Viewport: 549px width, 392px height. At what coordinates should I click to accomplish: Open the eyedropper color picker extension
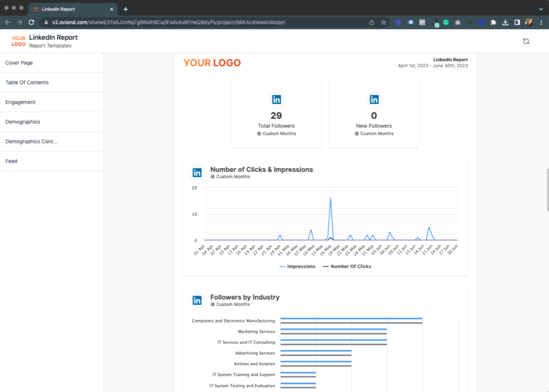pyautogui.click(x=435, y=23)
